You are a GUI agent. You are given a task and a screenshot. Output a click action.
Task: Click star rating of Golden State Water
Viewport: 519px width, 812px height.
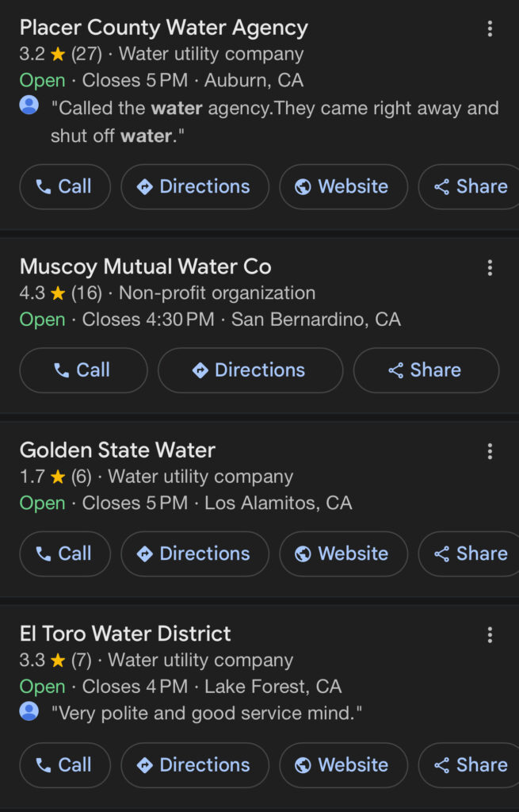point(57,477)
